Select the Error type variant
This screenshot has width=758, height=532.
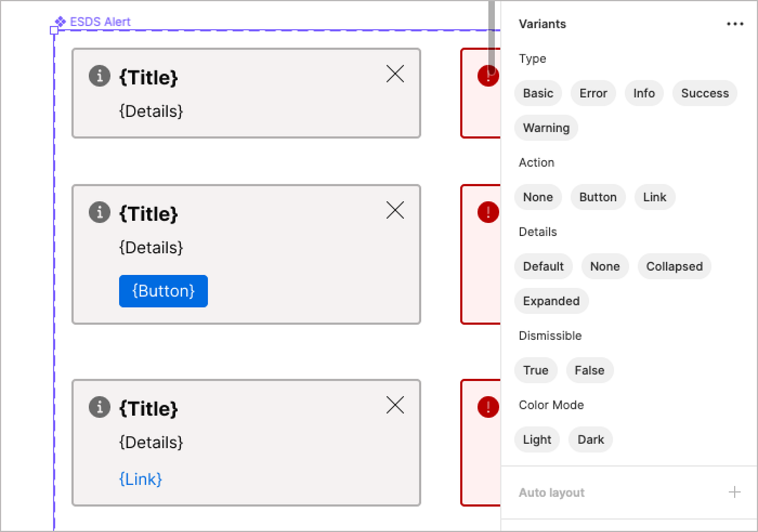click(593, 93)
